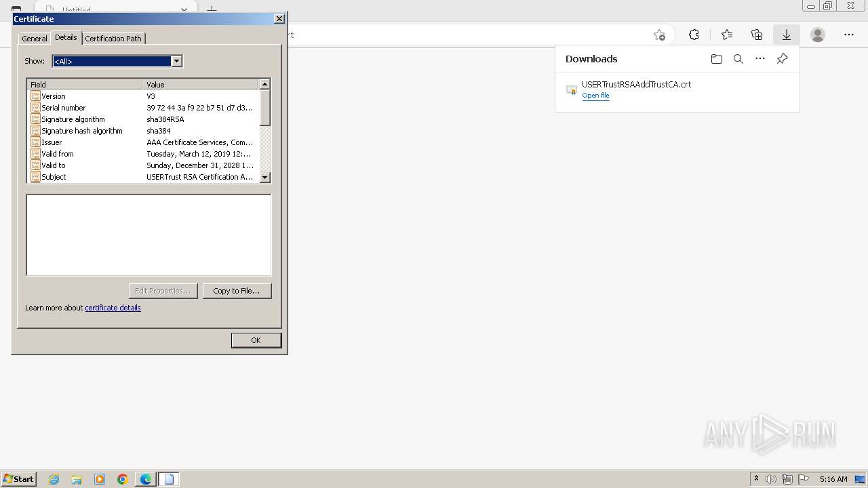Click the certificate detail text box
The height and width of the screenshot is (488, 868).
[149, 235]
